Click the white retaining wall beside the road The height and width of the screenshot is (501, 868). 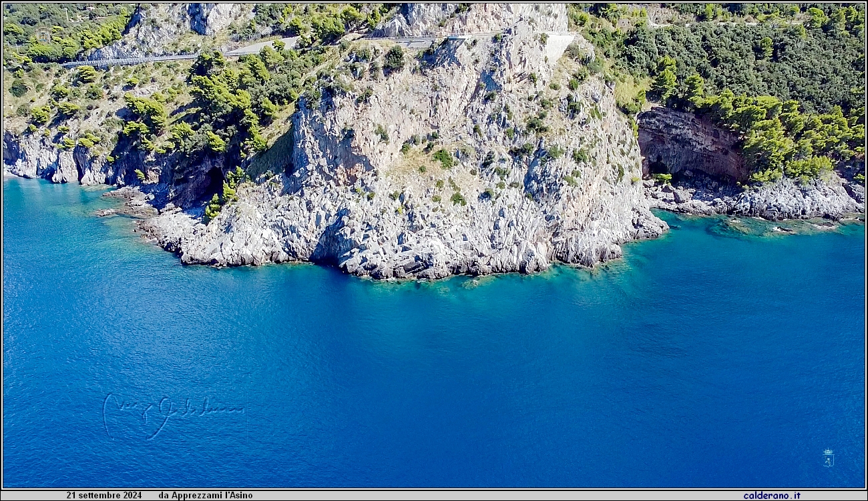pyautogui.click(x=558, y=45)
